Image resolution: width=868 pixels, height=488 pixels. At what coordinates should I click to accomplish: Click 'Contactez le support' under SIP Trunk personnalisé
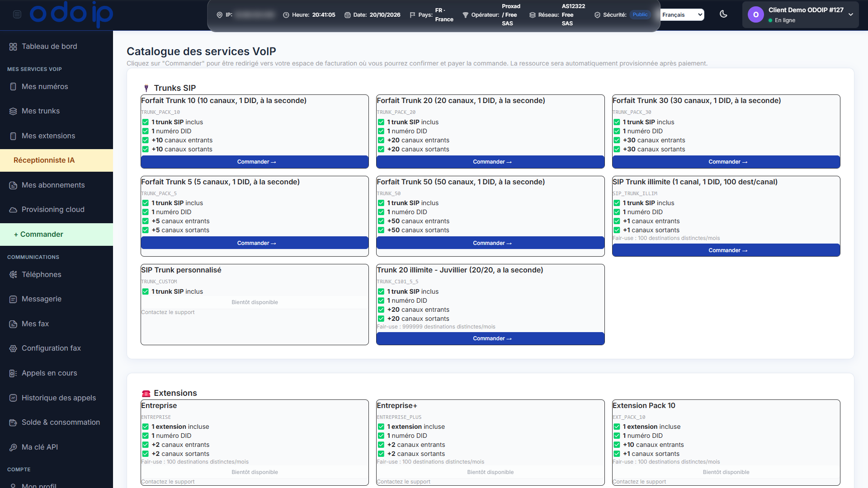[x=168, y=312]
